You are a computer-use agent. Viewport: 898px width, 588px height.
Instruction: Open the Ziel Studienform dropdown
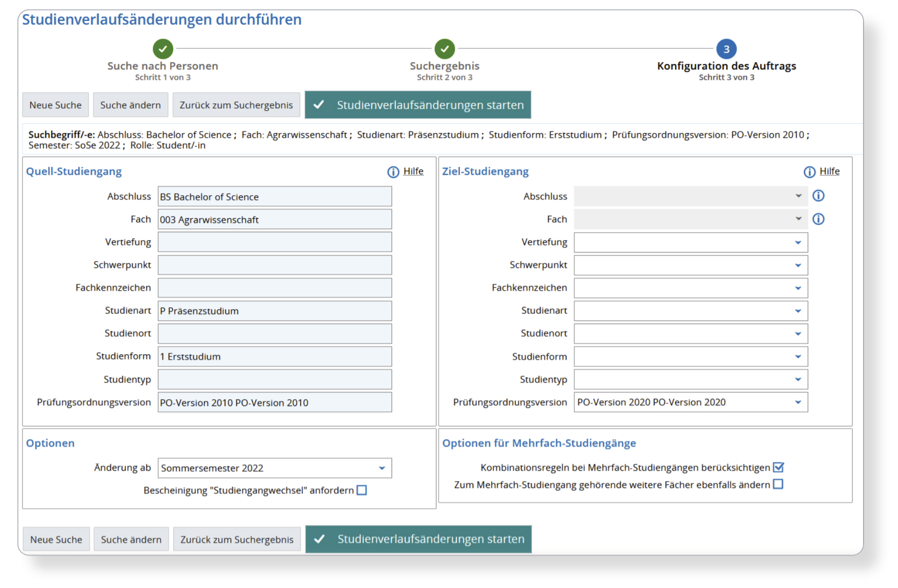click(x=691, y=356)
